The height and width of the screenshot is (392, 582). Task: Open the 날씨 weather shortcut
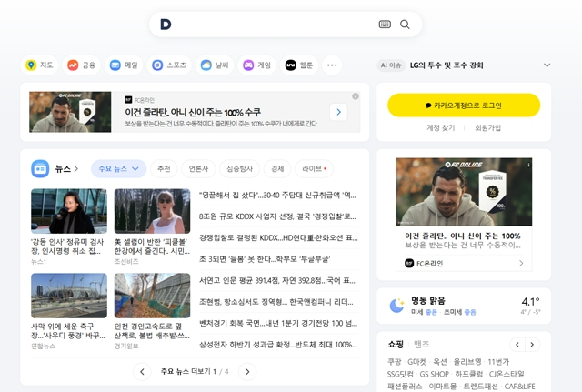[215, 65]
